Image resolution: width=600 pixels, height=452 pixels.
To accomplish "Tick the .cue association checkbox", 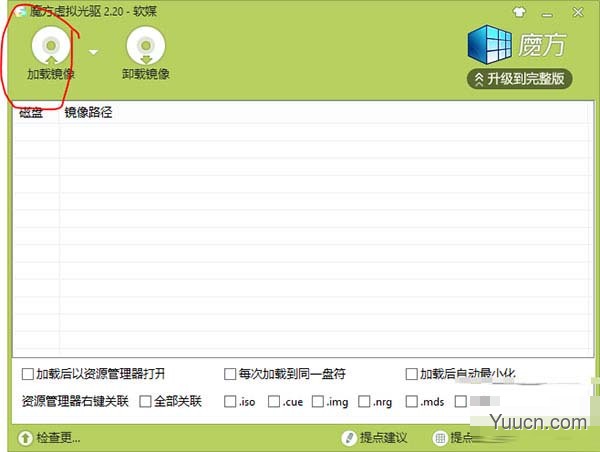I will click(274, 401).
